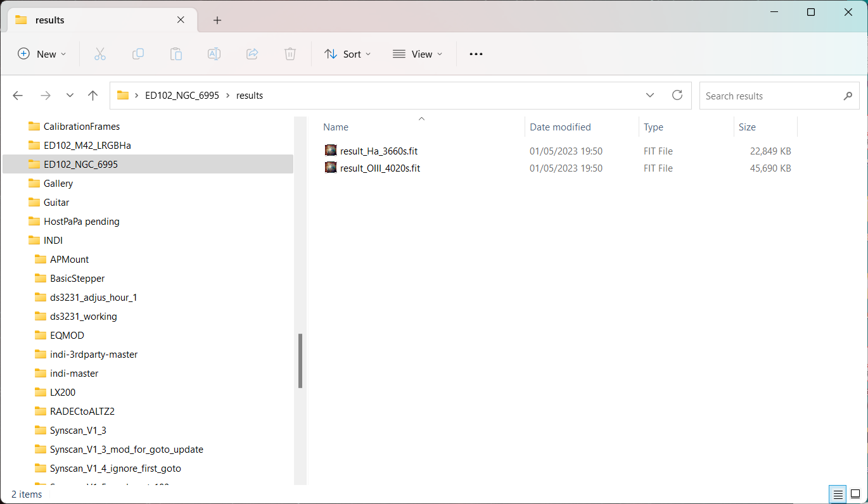Screen dimensions: 868x504
Task: Click the Delete trash icon
Action: tap(290, 54)
